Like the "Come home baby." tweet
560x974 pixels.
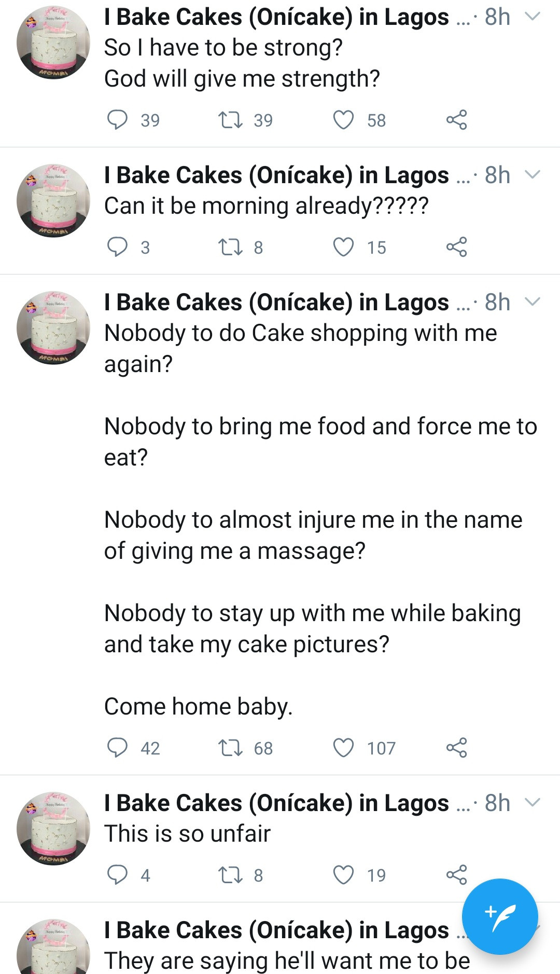point(343,748)
